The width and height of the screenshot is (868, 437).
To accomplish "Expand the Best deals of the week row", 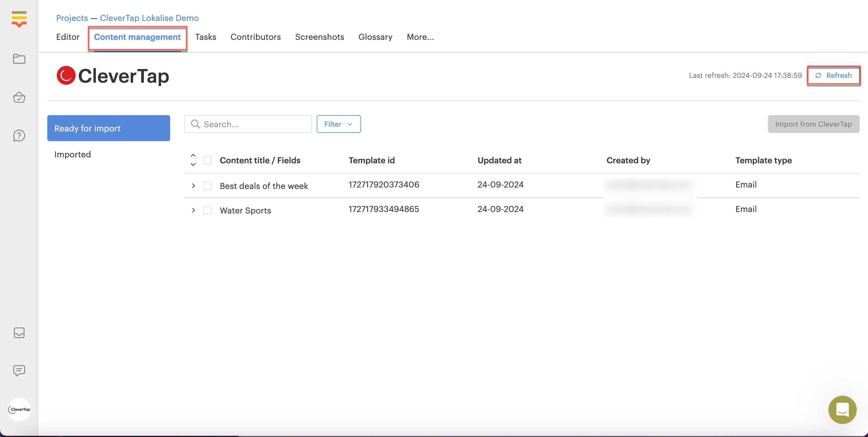I will coord(193,186).
